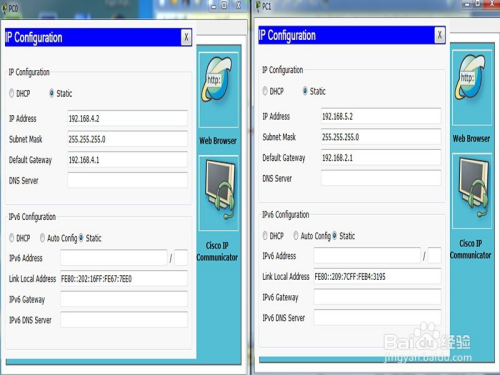Choose IPv6 Static option in PC1
Screen dimensions: 500x375
tap(334, 236)
